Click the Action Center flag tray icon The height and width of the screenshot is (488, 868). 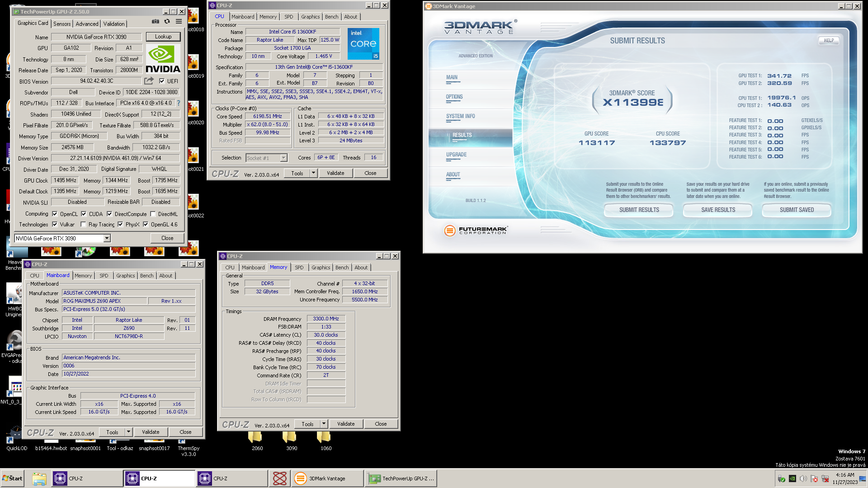tap(814, 479)
